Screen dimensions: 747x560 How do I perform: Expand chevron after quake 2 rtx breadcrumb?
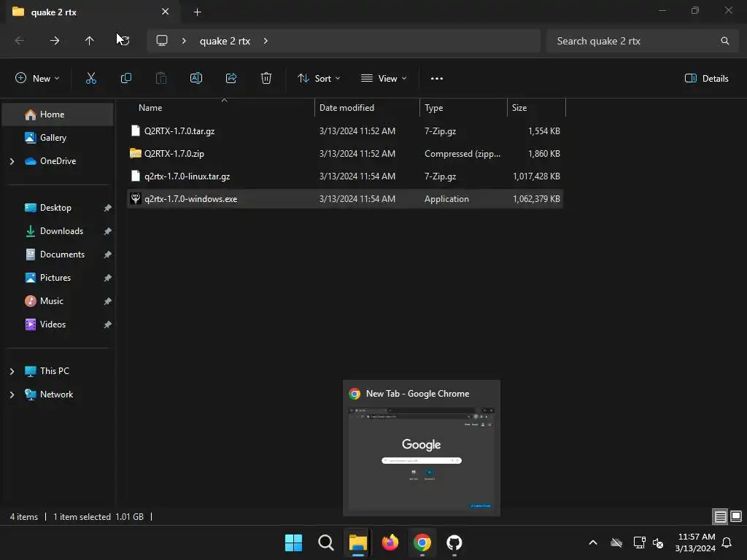pyautogui.click(x=266, y=41)
